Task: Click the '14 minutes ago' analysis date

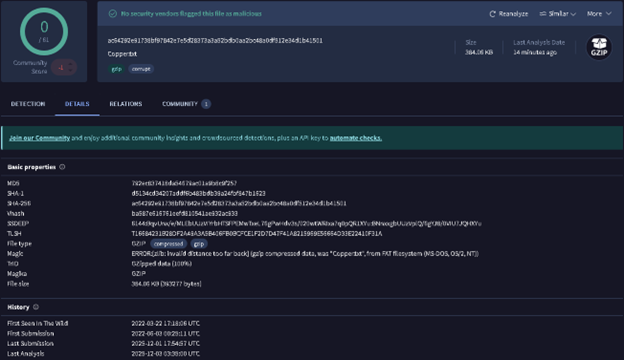Action: [535, 53]
